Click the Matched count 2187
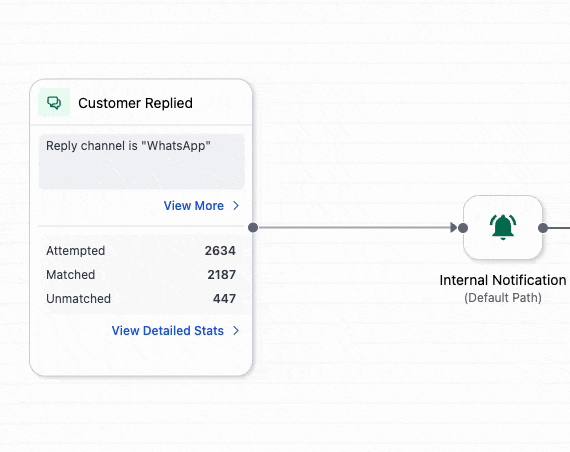Viewport: 570px width, 452px height. click(x=221, y=275)
